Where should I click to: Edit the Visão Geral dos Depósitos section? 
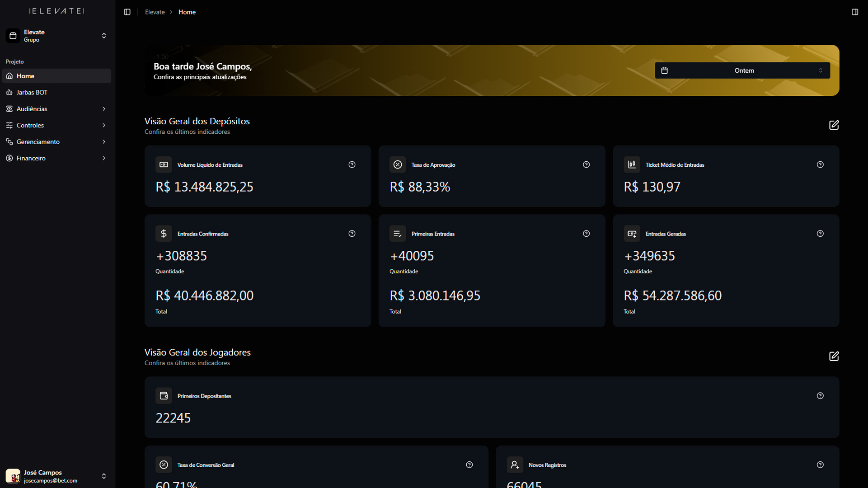point(834,125)
